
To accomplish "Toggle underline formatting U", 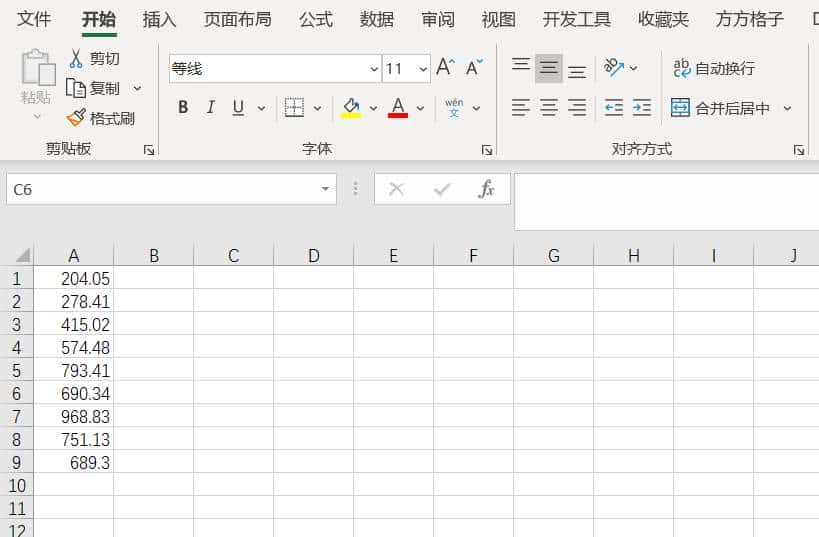I will click(238, 108).
